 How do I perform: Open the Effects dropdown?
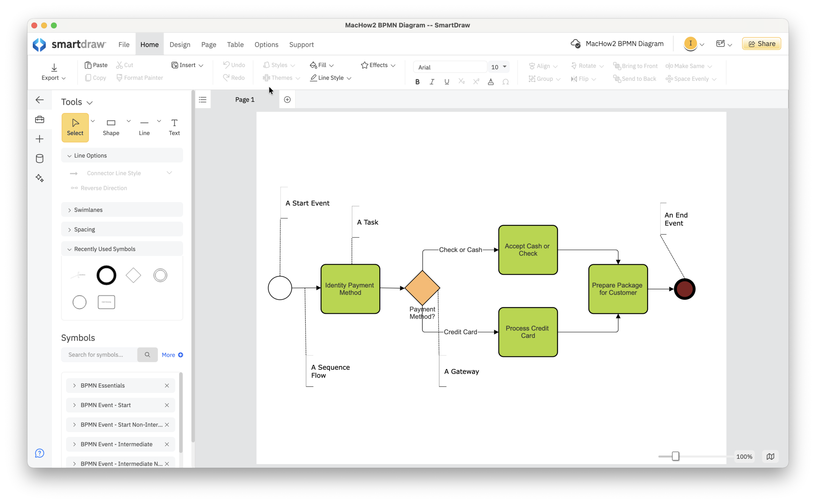coord(378,65)
